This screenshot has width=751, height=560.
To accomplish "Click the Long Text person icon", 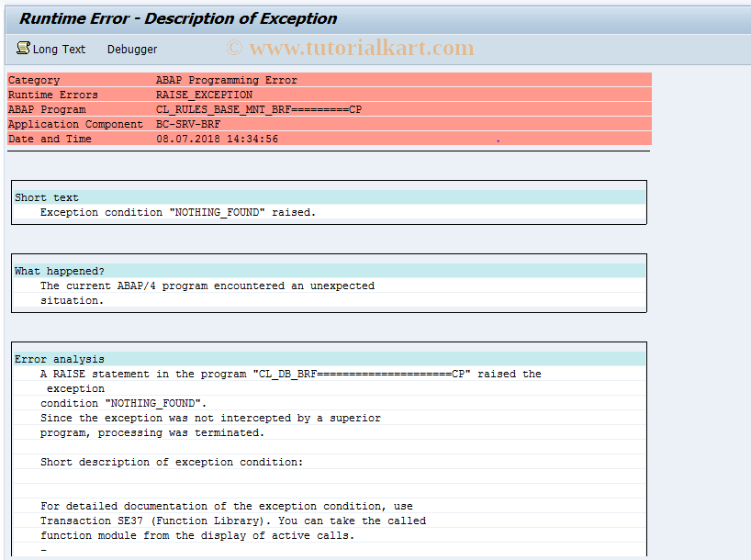I will [x=23, y=49].
